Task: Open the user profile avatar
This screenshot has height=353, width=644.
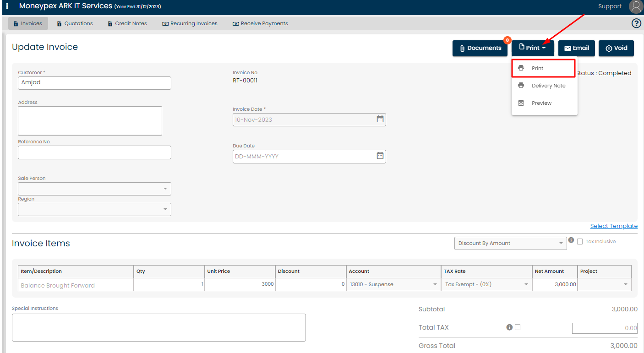Action: 636,6
